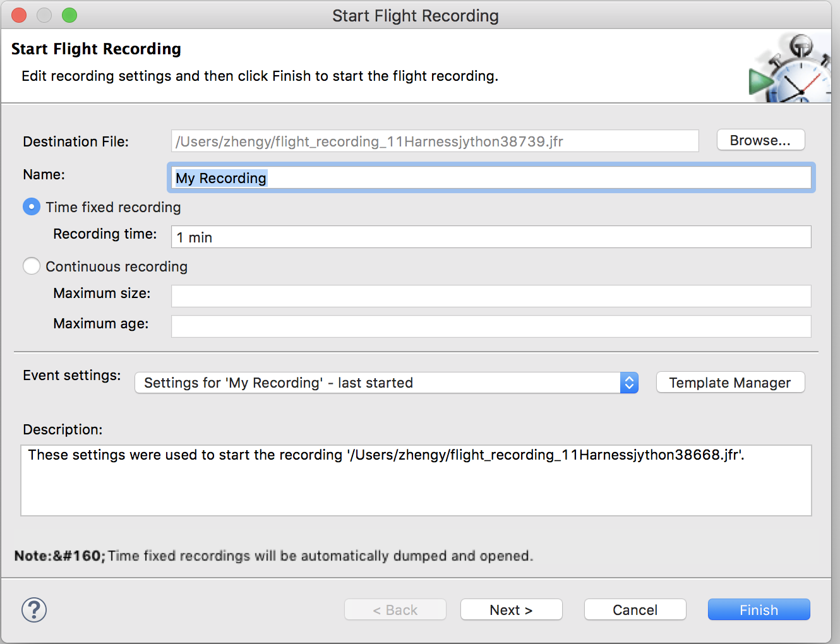Cancel the flight recording dialog
840x644 pixels.
(x=635, y=610)
